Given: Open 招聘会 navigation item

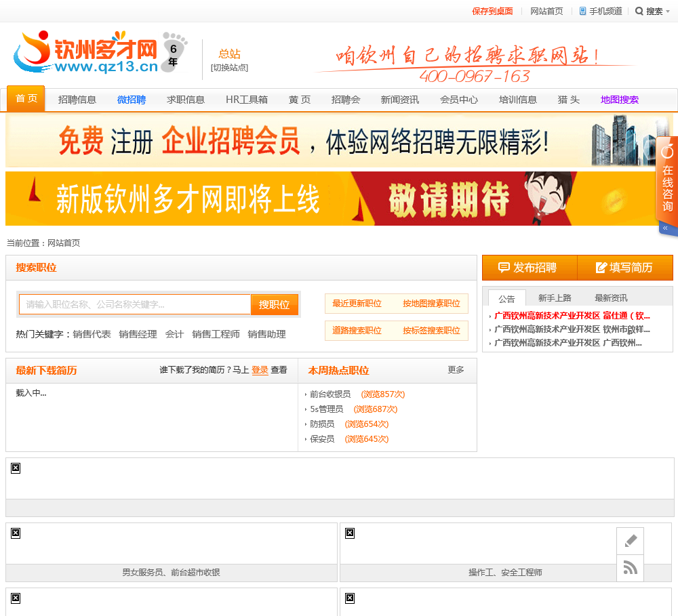Looking at the screenshot, I should (346, 100).
